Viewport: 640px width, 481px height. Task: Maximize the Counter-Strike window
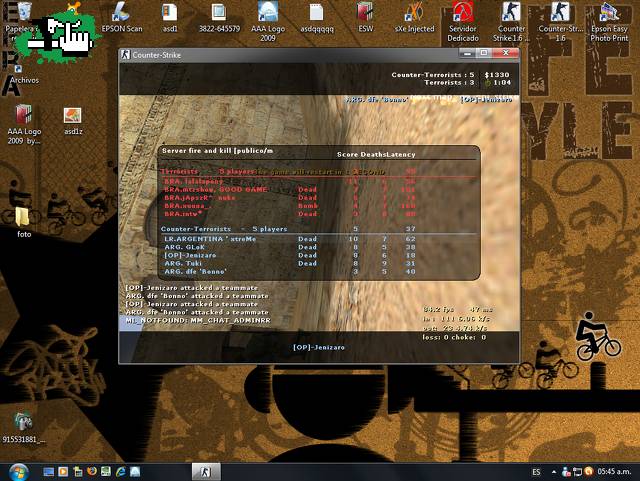coord(484,53)
